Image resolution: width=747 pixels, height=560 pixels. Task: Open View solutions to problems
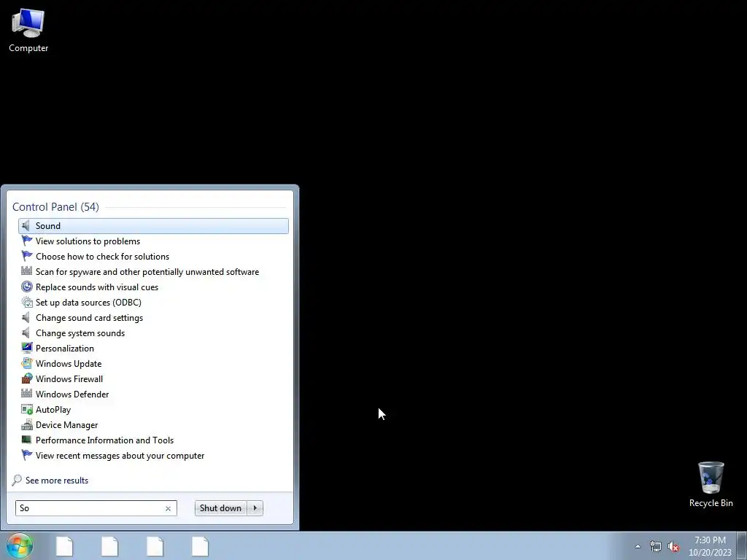click(153, 241)
